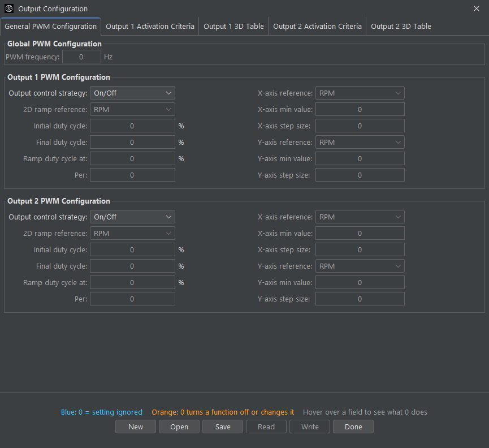The height and width of the screenshot is (448, 489).
Task: Select the General PWM Configuration tab
Action: click(x=50, y=27)
